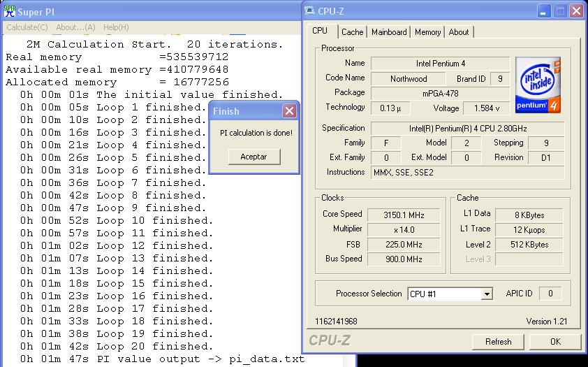Switch to the Cache tab
The width and height of the screenshot is (588, 367).
pos(352,32)
